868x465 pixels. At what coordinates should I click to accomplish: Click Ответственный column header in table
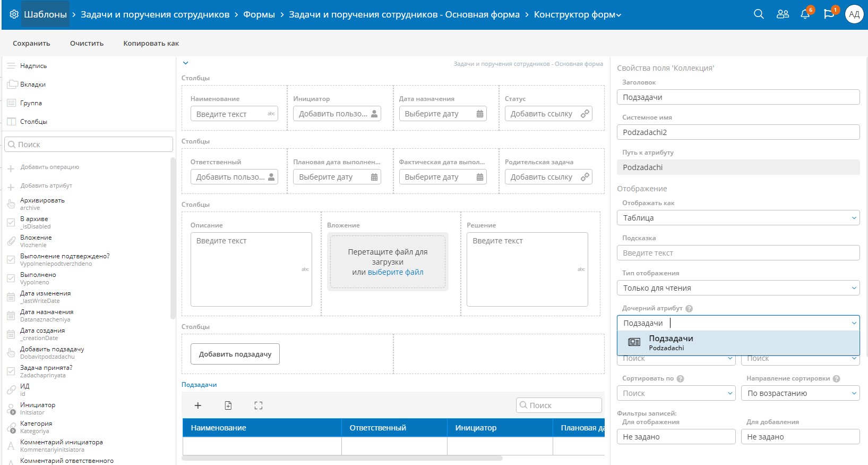pos(394,428)
